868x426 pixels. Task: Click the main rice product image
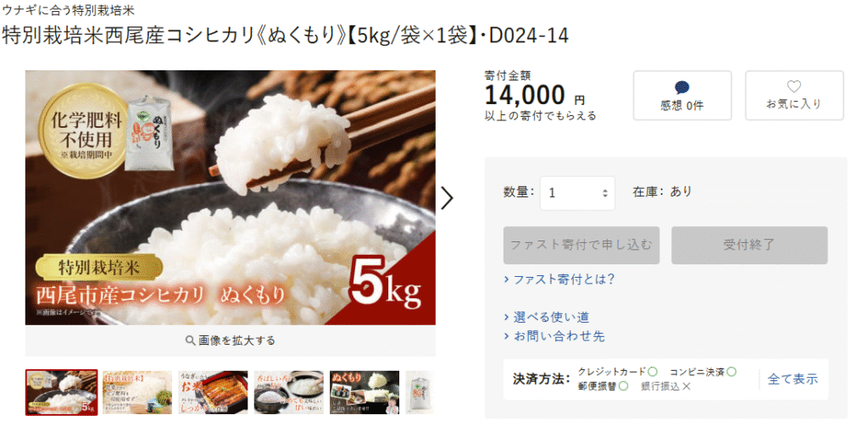pyautogui.click(x=231, y=197)
